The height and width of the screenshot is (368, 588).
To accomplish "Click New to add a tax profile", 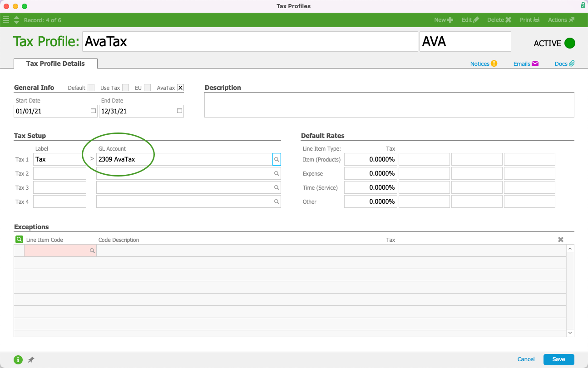I will [x=444, y=20].
